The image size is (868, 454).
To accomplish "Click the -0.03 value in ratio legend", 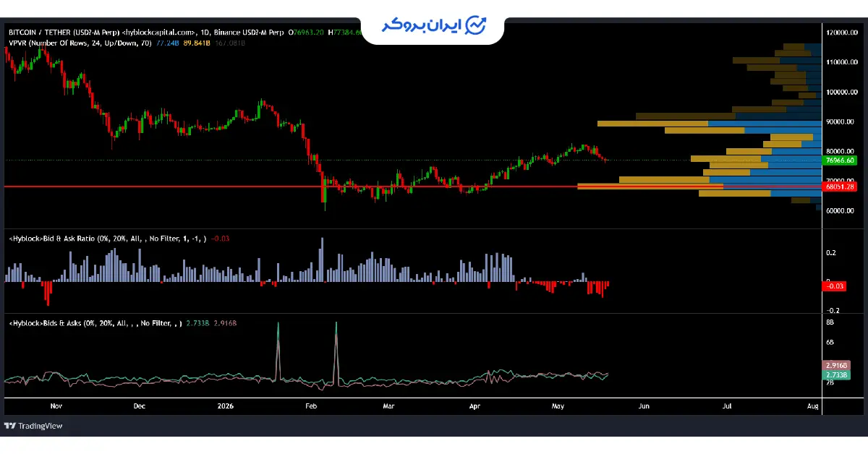I will [x=220, y=239].
